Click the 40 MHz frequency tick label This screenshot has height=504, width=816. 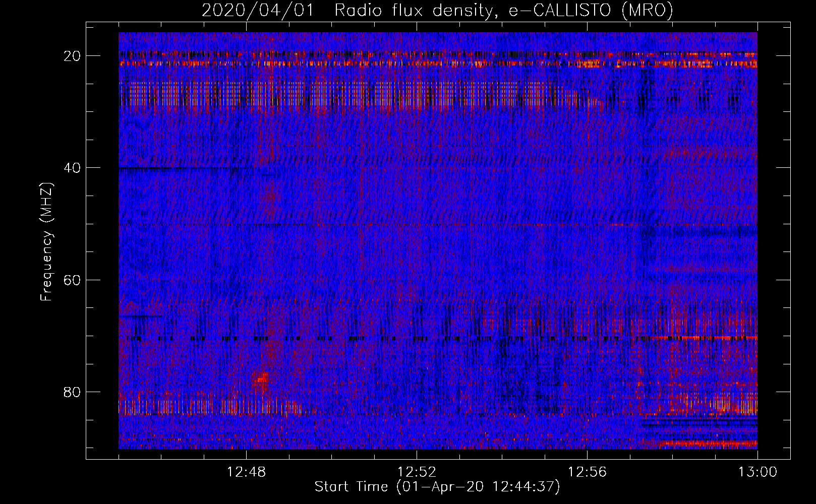coord(73,168)
